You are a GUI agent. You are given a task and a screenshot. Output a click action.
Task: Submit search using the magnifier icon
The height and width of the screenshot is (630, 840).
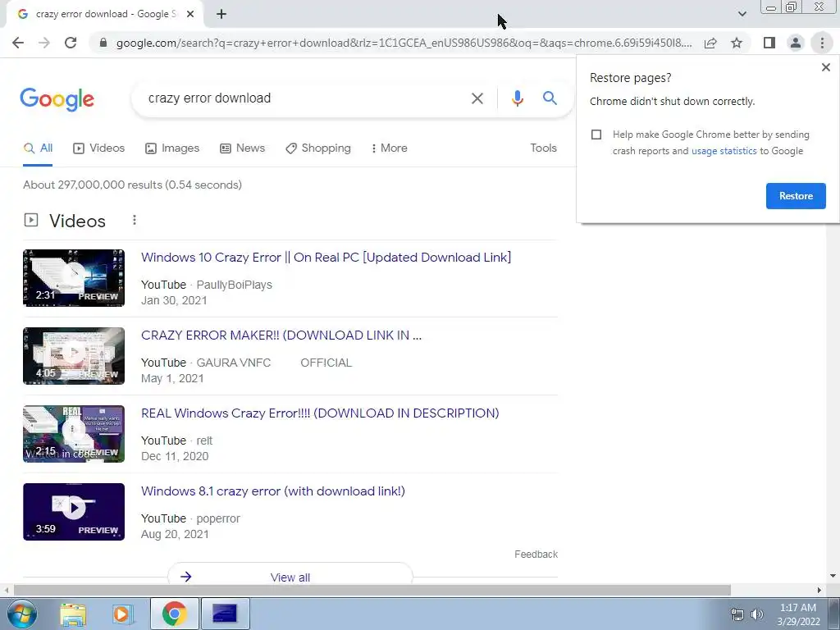tap(550, 98)
